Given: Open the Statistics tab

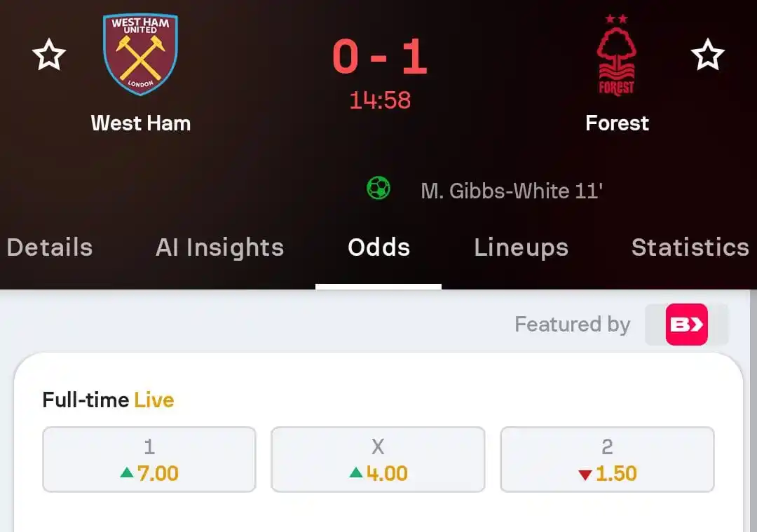Looking at the screenshot, I should [690, 247].
